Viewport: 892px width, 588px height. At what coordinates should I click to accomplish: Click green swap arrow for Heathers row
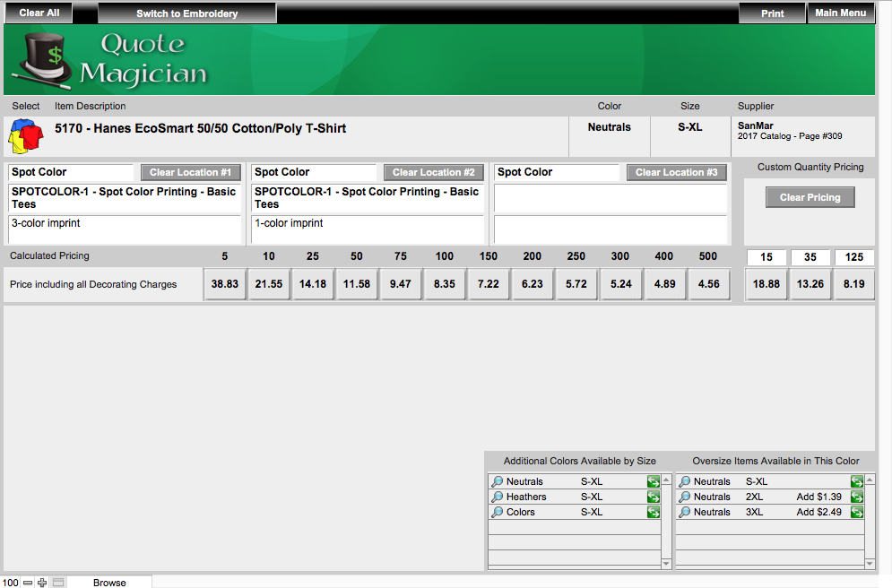point(654,497)
